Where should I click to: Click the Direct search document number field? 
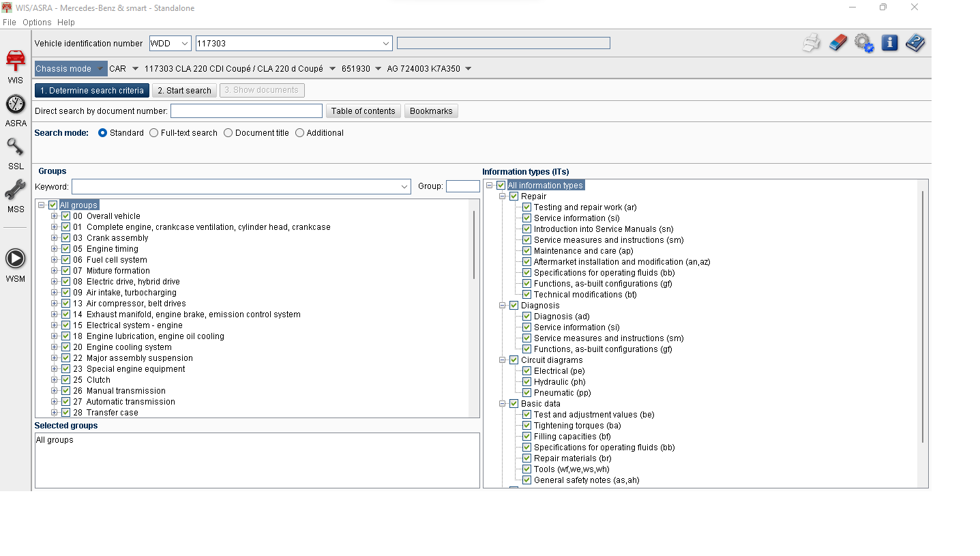click(246, 111)
